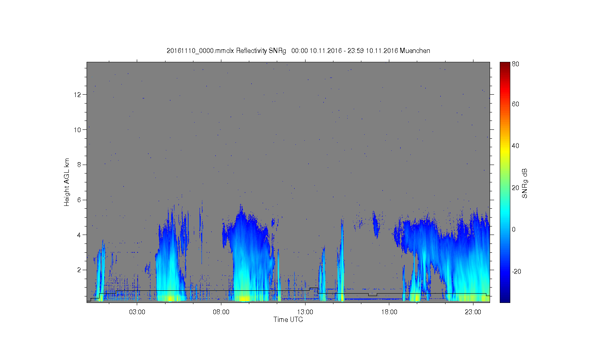The height and width of the screenshot is (364, 607).
Task: Click the height axis tick label 12
Action: (x=78, y=95)
